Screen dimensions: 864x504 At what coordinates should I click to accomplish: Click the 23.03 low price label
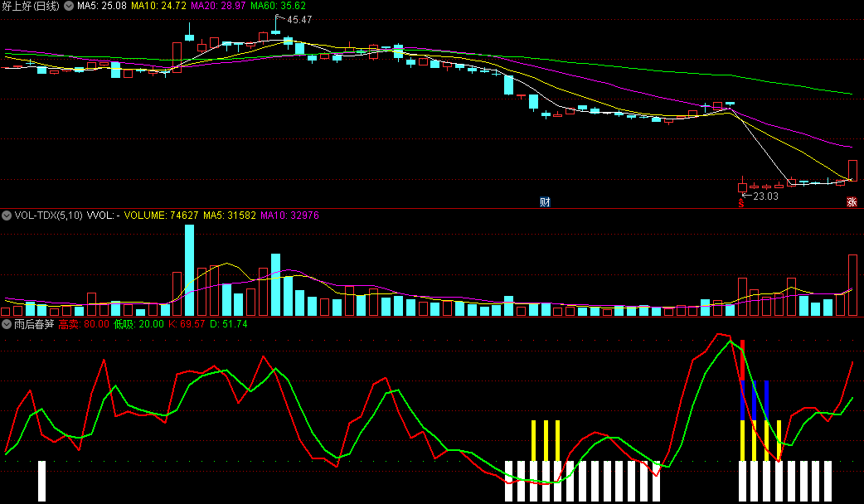(x=766, y=196)
